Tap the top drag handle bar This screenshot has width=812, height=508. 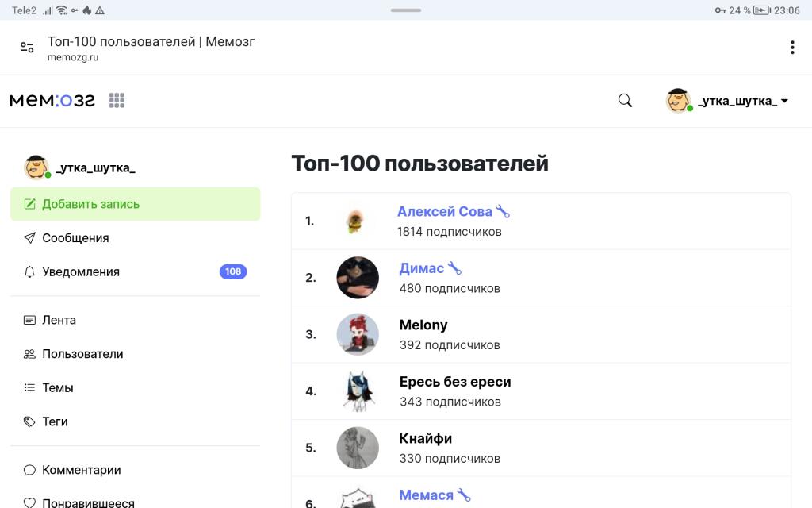pyautogui.click(x=406, y=10)
